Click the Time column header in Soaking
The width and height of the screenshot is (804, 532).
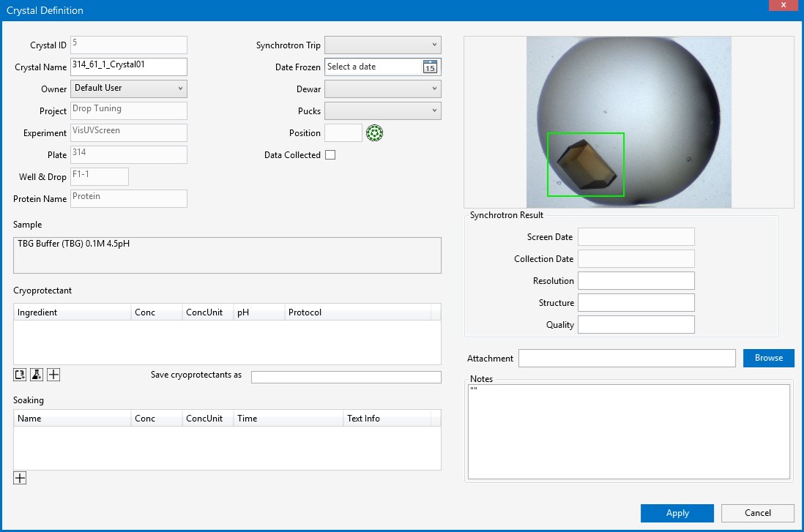pyautogui.click(x=289, y=419)
